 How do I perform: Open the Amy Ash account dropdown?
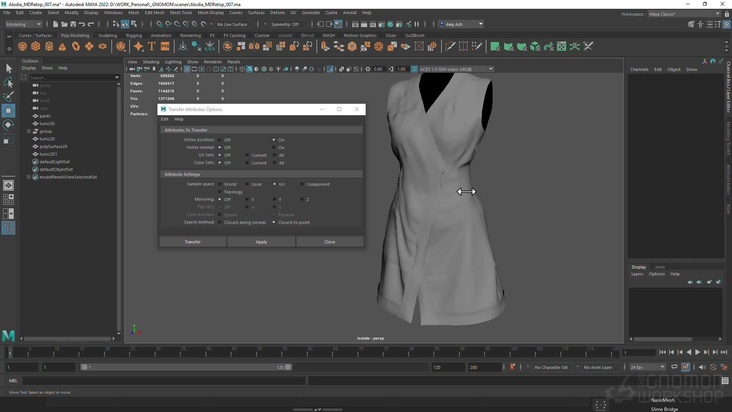461,24
